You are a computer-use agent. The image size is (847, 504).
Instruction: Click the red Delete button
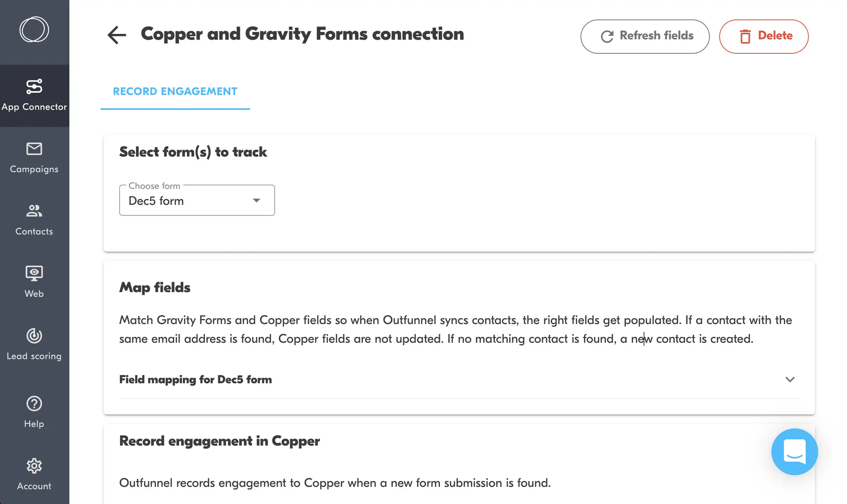tap(764, 36)
